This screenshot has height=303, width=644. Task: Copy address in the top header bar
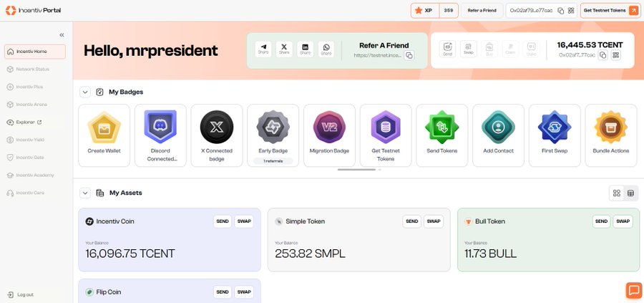pyautogui.click(x=560, y=11)
